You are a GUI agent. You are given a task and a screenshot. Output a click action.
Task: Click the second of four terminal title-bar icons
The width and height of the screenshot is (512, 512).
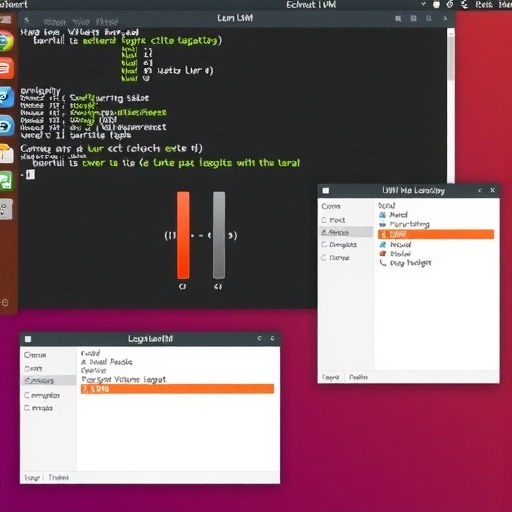coord(413,18)
